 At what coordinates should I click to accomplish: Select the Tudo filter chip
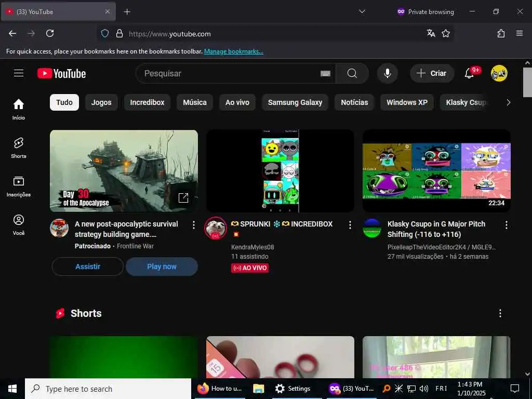click(x=64, y=102)
